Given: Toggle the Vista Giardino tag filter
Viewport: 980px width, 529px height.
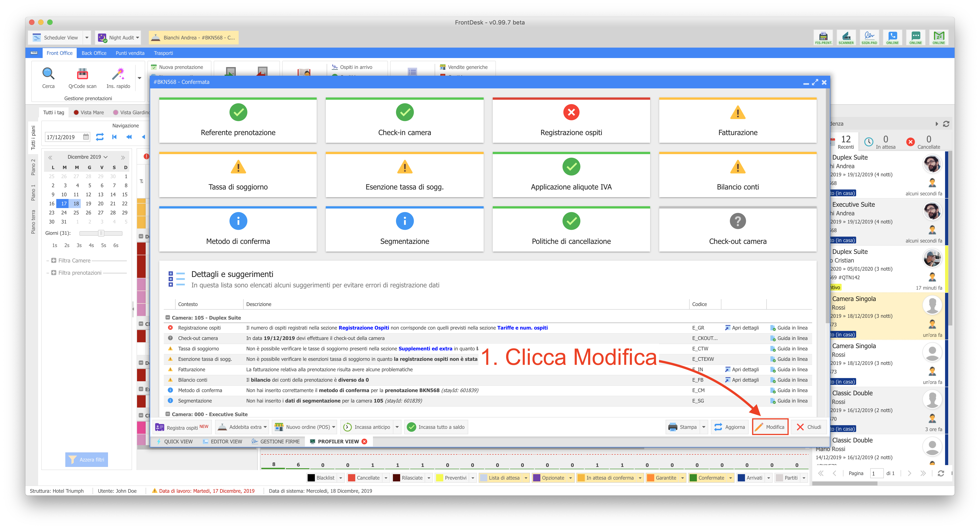Looking at the screenshot, I should [132, 112].
